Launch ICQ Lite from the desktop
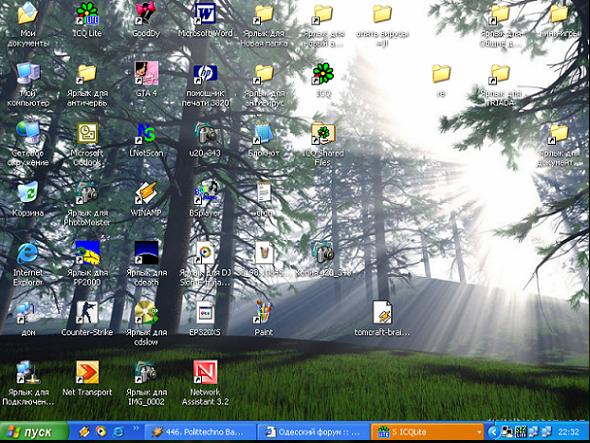This screenshot has height=443, width=590. 87,14
